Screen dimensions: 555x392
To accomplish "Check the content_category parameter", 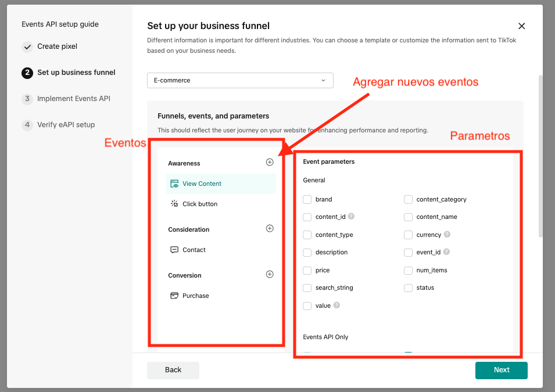I will coord(408,200).
